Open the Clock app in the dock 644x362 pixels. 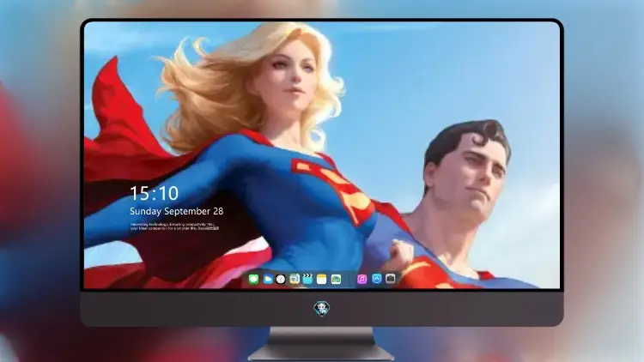pyautogui.click(x=281, y=280)
